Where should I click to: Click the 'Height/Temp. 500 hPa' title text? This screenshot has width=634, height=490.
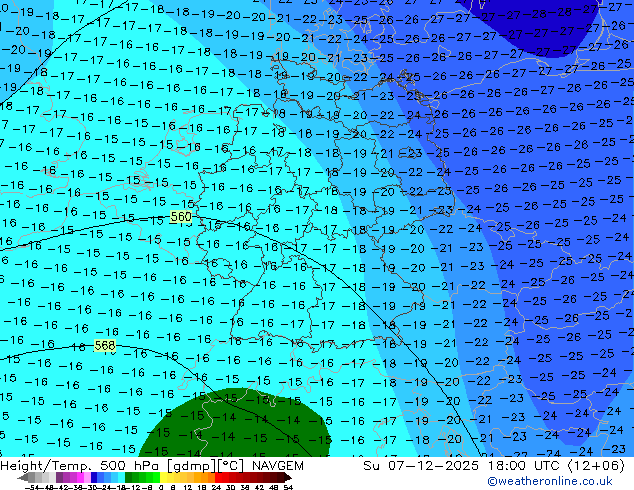click(x=81, y=466)
